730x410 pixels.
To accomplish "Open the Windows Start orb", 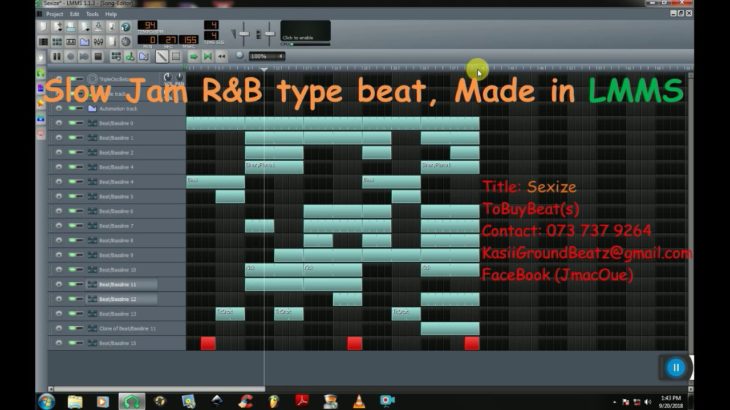I will click(47, 401).
